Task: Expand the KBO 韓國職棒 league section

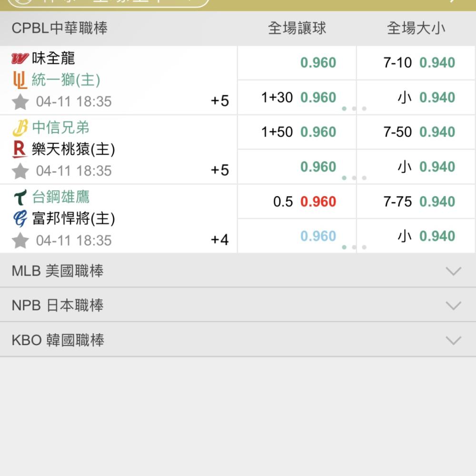Action: (x=238, y=340)
